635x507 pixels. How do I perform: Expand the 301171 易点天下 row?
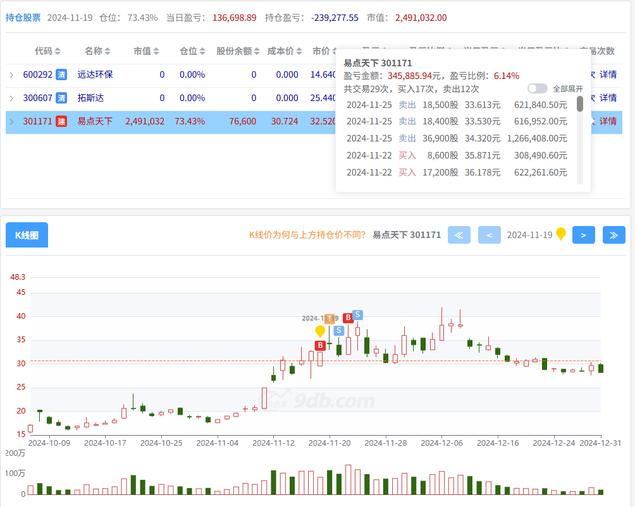tap(12, 121)
